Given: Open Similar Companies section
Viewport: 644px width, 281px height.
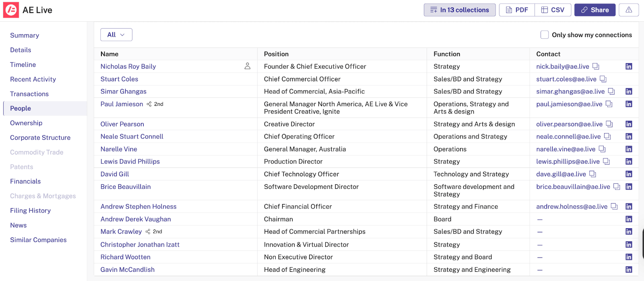Looking at the screenshot, I should coord(38,240).
